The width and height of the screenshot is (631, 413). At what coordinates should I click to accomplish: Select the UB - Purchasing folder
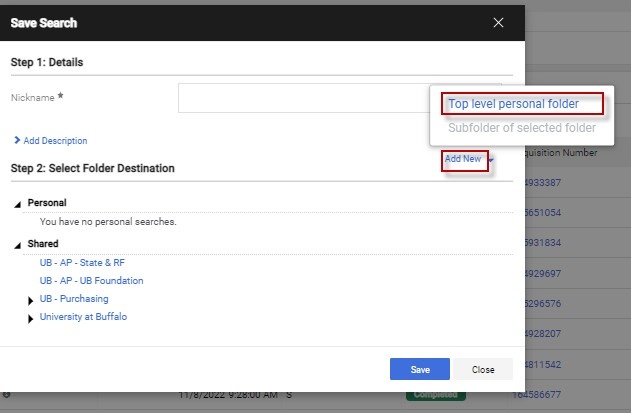pyautogui.click(x=74, y=299)
